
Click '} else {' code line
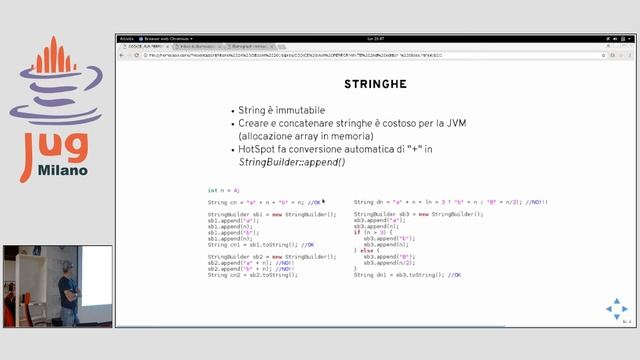click(367, 251)
